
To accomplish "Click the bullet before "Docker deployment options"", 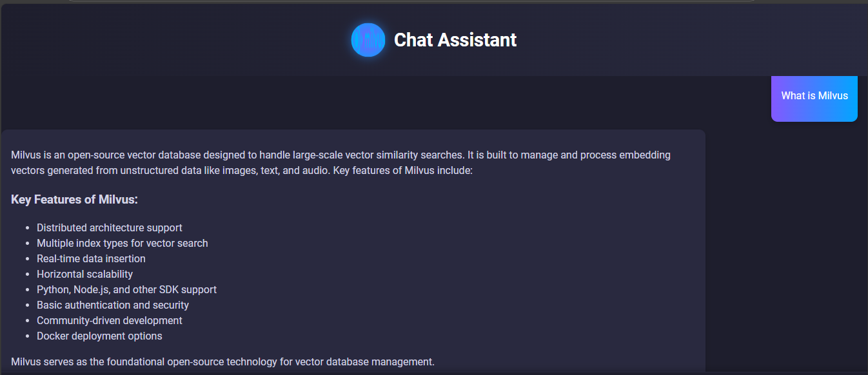I will tap(28, 336).
